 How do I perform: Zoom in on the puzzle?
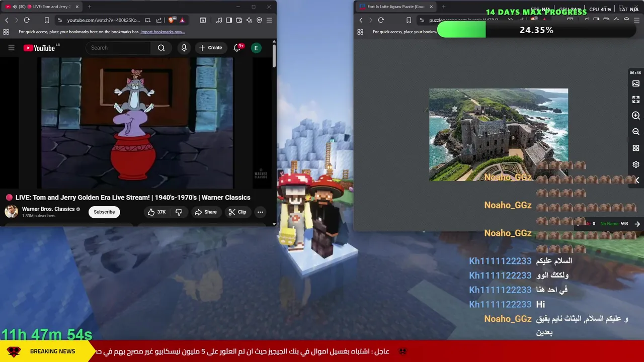pos(636,116)
